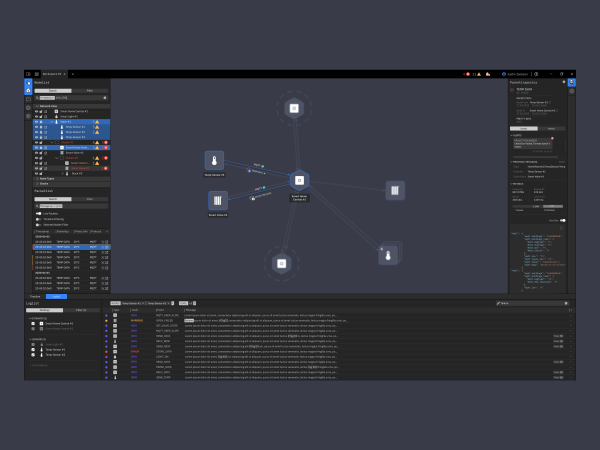Toggle visibility eye on Stack #2 row
Image resolution: width=600 pixels, height=450 pixels.
36,173
